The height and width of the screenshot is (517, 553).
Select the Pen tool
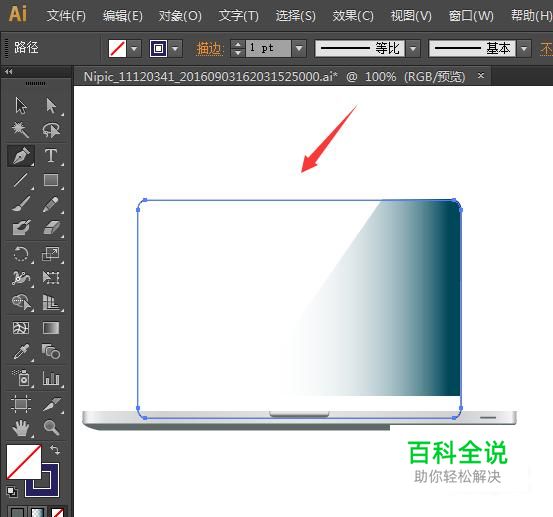(x=21, y=156)
